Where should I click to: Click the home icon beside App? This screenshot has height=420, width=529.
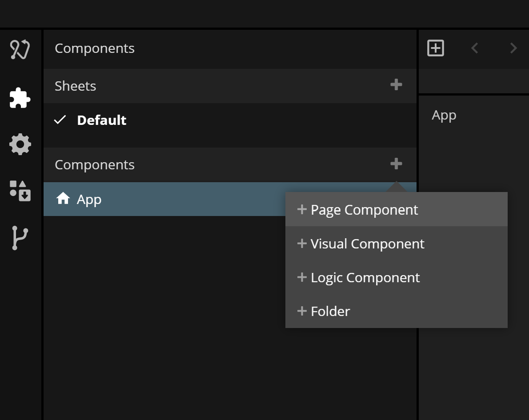click(63, 199)
